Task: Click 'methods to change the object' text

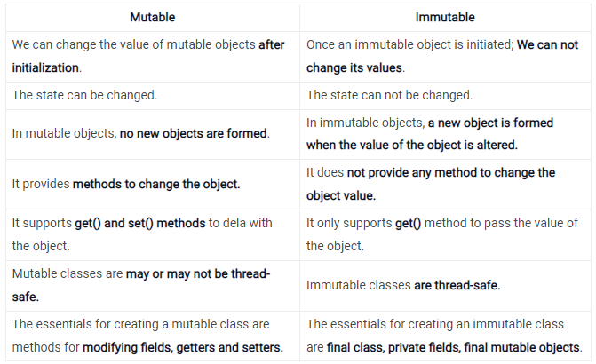Action: 156,184
